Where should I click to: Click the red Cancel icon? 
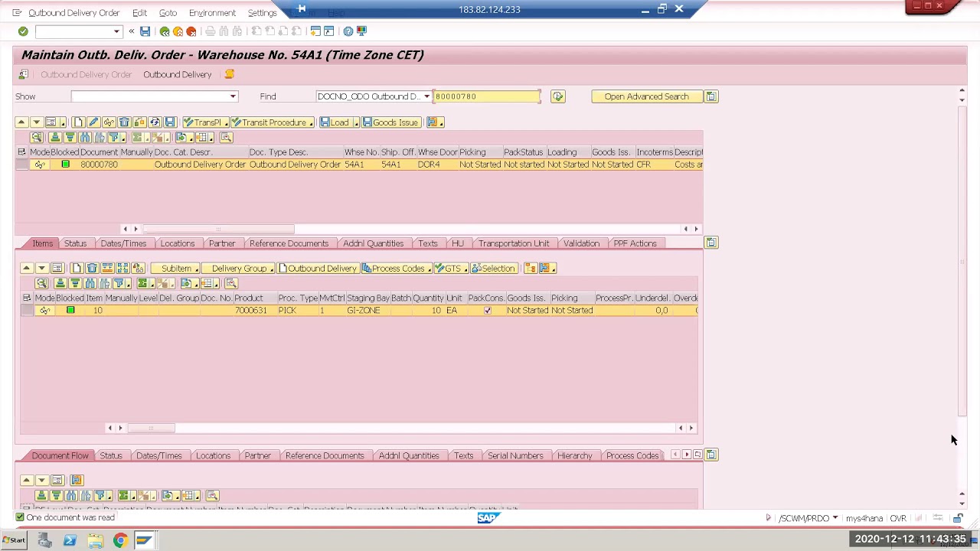[191, 31]
